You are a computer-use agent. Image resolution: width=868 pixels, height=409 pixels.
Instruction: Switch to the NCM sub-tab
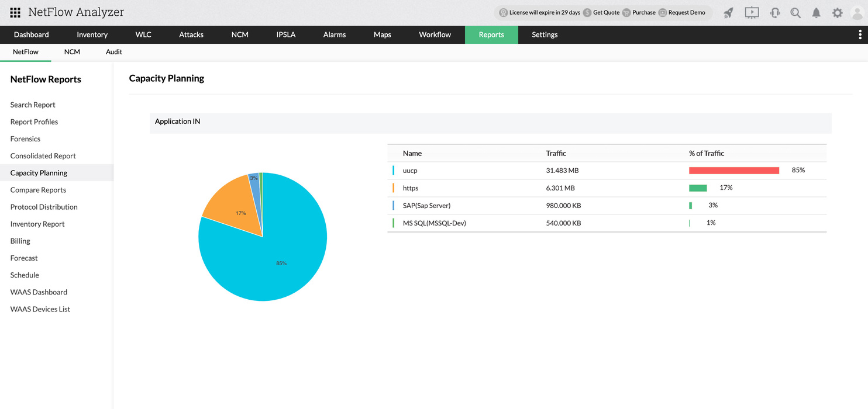tap(72, 52)
